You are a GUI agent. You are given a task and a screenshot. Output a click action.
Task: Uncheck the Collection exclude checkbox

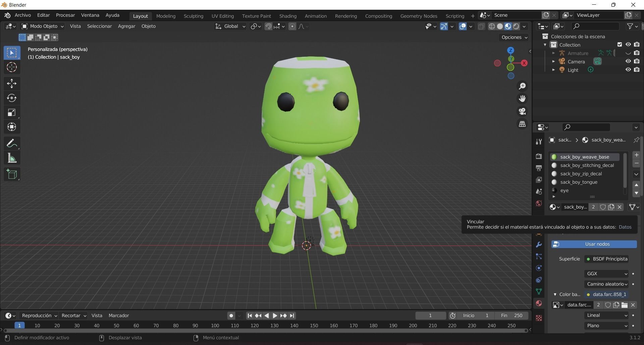620,45
